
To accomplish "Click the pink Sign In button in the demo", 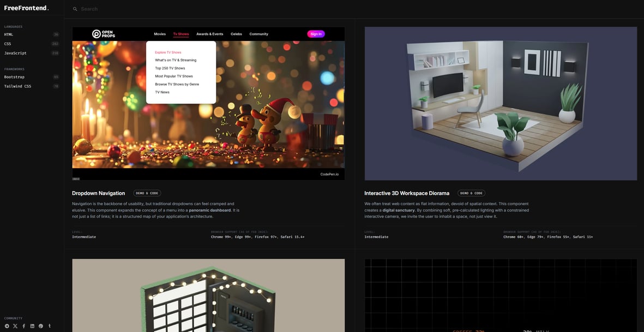I will tap(316, 34).
